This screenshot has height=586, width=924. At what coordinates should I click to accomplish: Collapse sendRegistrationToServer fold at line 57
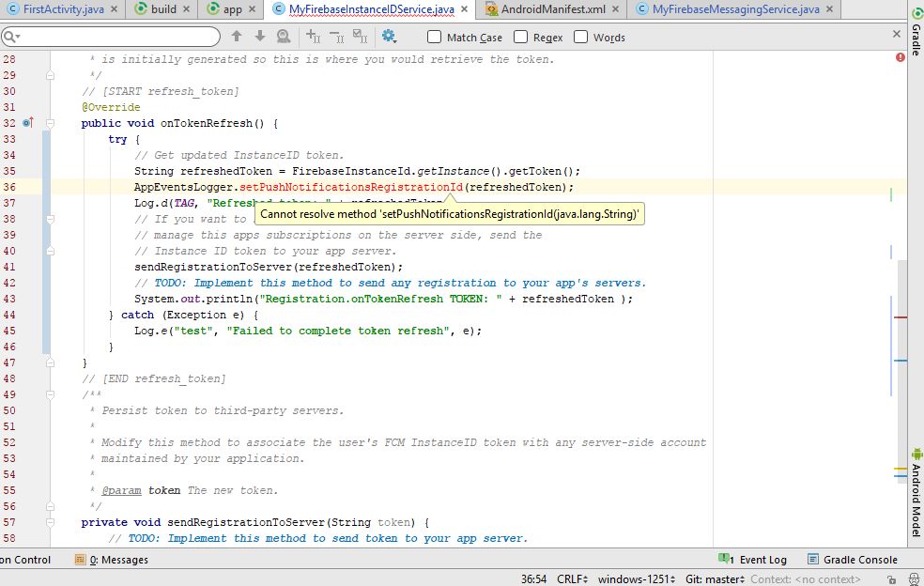tap(50, 522)
